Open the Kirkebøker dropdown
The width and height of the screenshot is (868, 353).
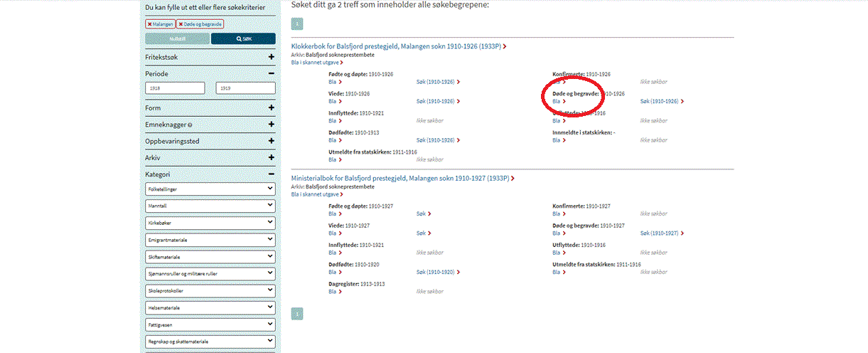210,223
